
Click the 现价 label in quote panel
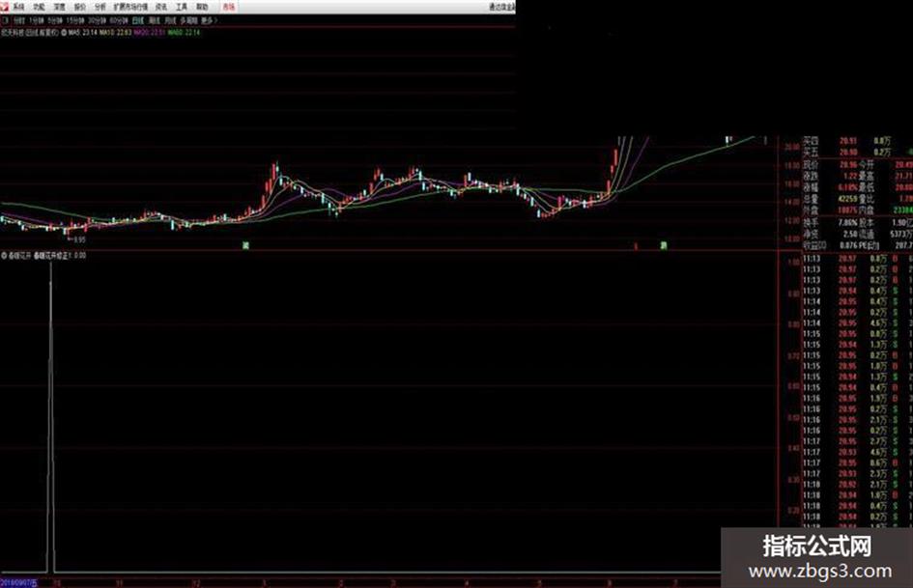(812, 165)
